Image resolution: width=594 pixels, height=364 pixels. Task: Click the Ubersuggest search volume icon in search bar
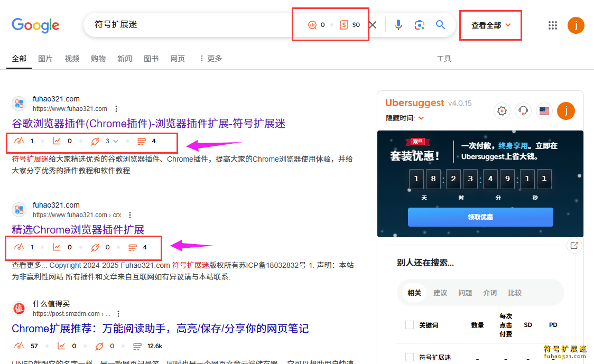[x=312, y=25]
